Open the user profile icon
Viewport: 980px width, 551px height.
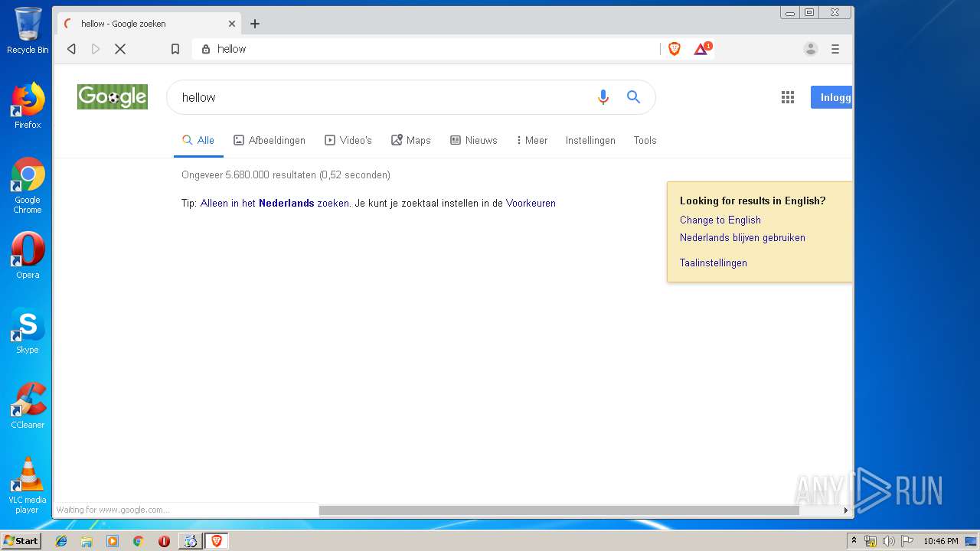coord(811,49)
